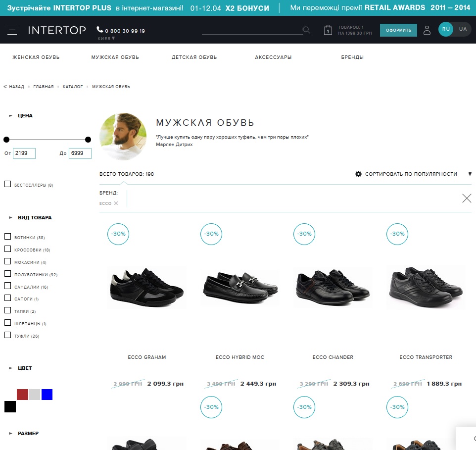
Task: Tick the Мокасини checkbox
Action: (7, 261)
